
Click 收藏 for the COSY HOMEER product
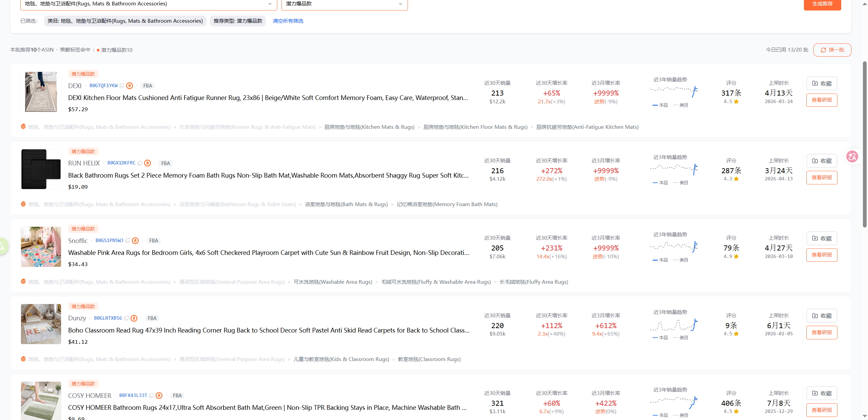pyautogui.click(x=822, y=393)
